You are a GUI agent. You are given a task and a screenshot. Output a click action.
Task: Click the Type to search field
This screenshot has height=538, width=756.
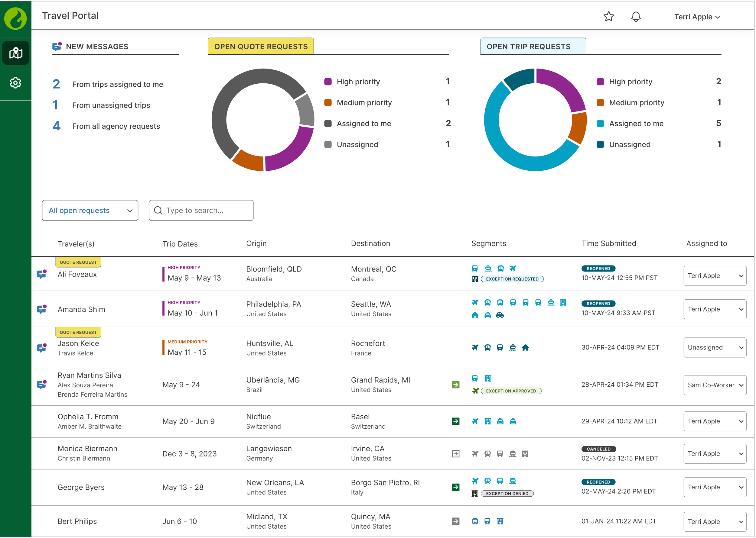pyautogui.click(x=201, y=210)
